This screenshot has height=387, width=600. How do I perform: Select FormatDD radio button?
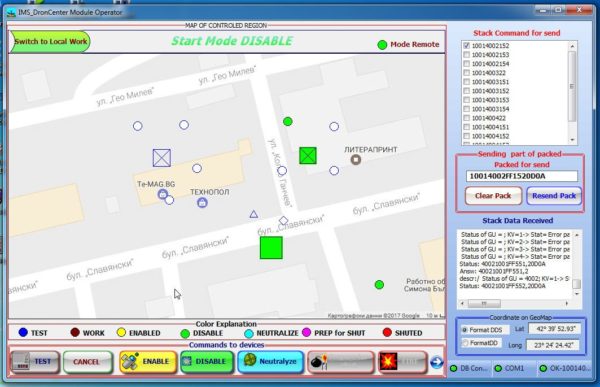pyautogui.click(x=465, y=343)
